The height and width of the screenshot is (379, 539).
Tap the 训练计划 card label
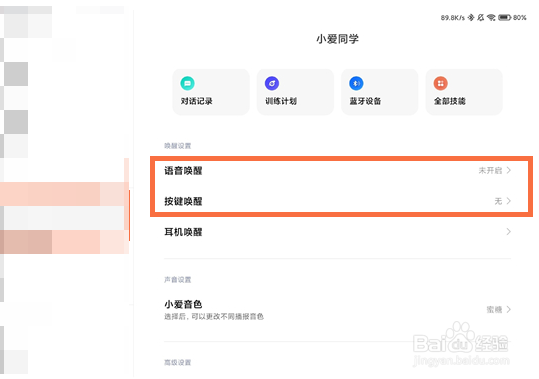pos(281,101)
